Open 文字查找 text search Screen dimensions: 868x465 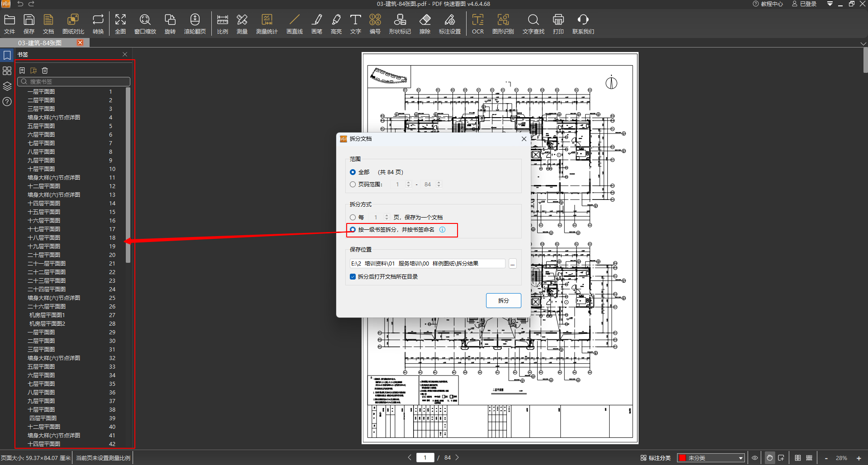tap(533, 24)
